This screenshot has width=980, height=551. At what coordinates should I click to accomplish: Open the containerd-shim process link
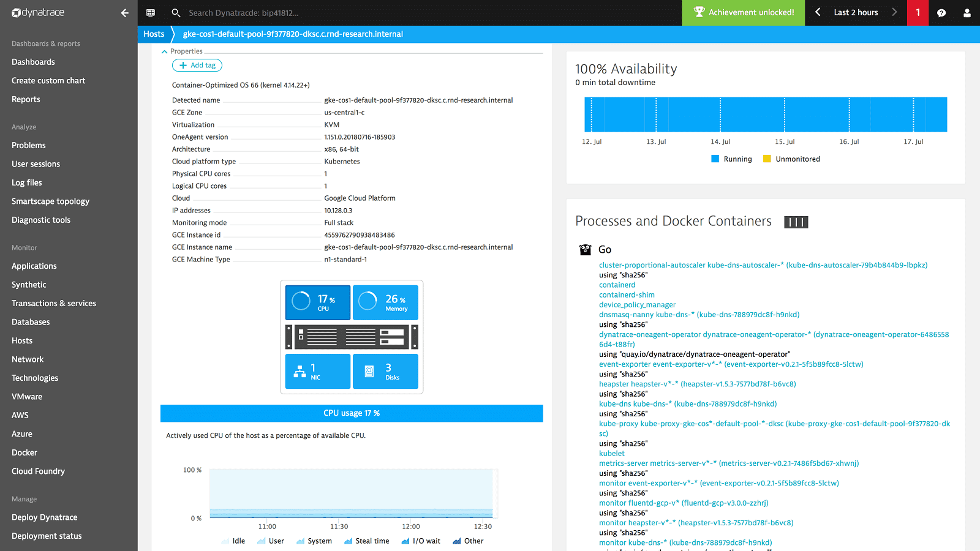pyautogui.click(x=627, y=294)
